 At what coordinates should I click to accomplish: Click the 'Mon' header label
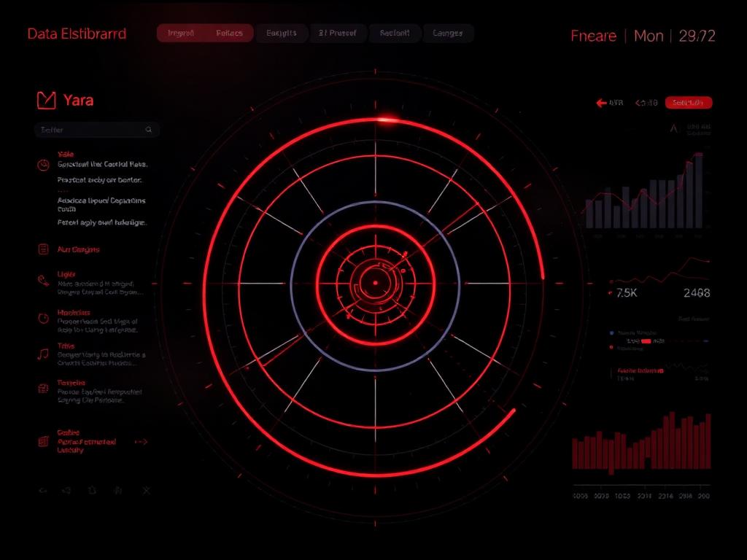[x=649, y=36]
